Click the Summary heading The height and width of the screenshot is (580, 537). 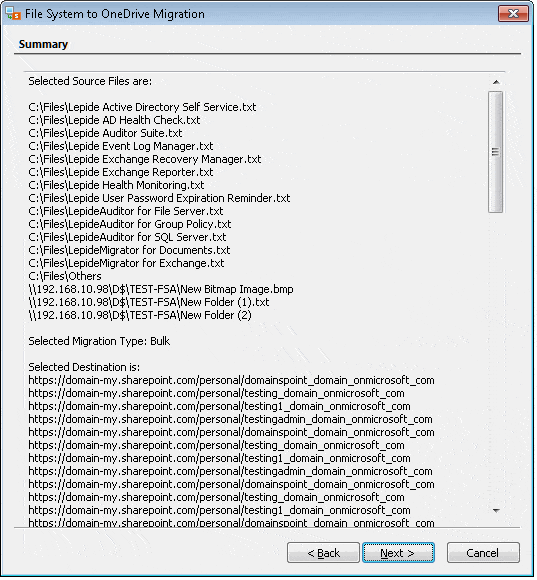[x=43, y=44]
